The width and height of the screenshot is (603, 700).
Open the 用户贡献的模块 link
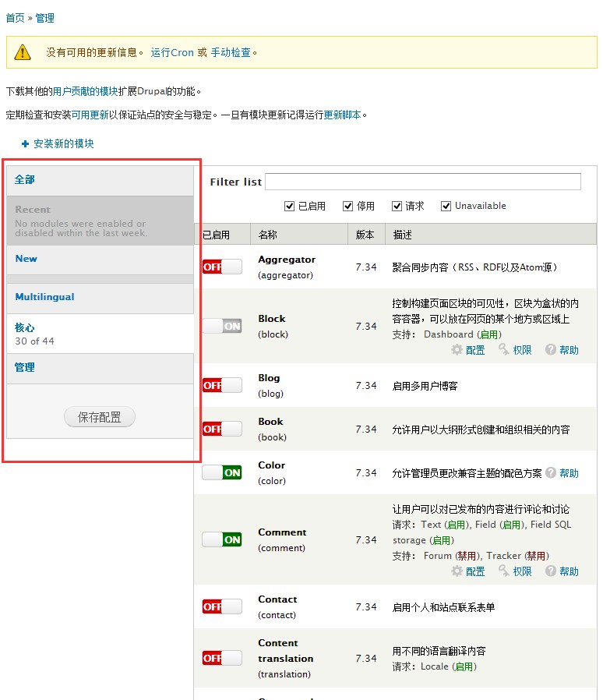coord(85,91)
